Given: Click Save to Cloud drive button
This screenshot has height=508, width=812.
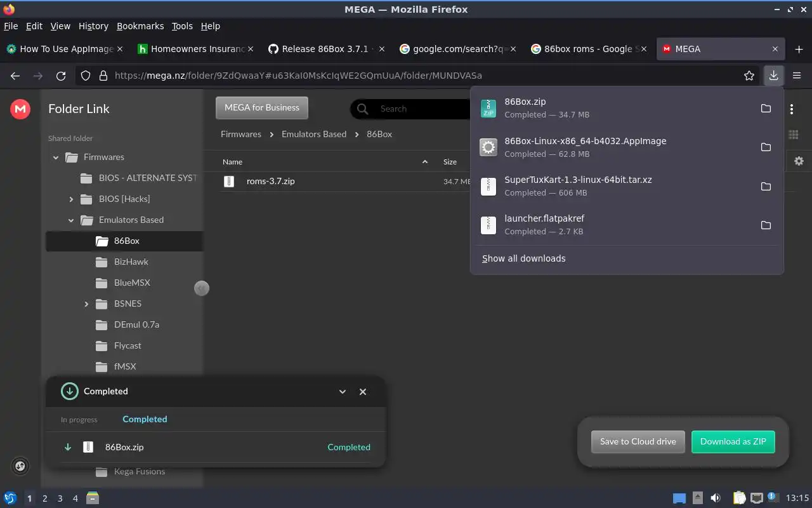Looking at the screenshot, I should [638, 442].
